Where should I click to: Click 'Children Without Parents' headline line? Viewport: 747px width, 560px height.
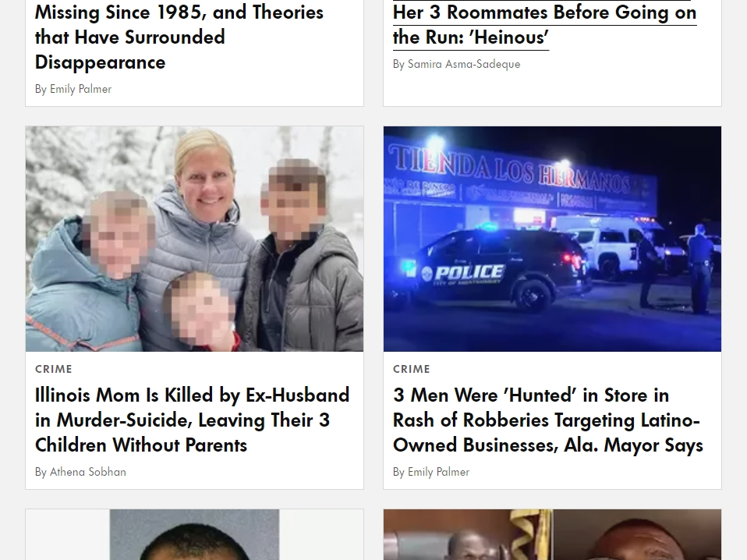pos(141,445)
